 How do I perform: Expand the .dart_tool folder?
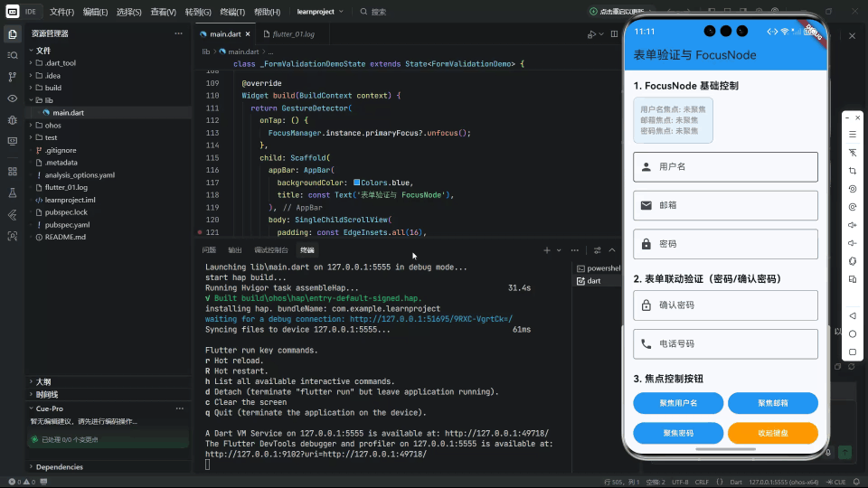pyautogui.click(x=31, y=63)
